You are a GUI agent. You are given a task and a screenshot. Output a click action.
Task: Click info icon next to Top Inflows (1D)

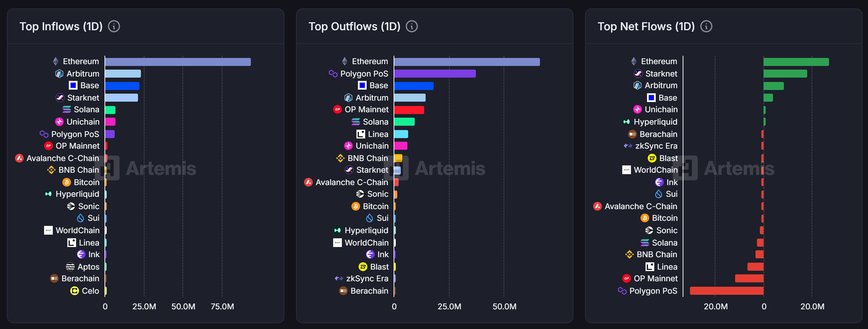point(114,26)
